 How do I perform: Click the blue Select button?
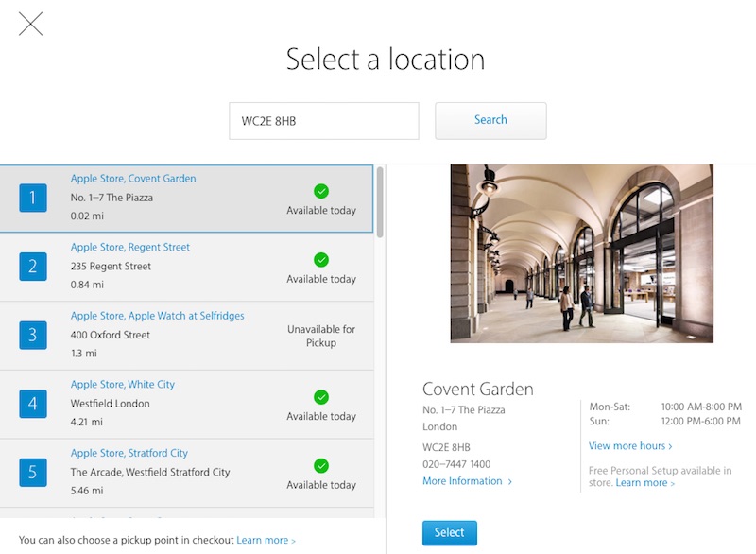point(450,533)
